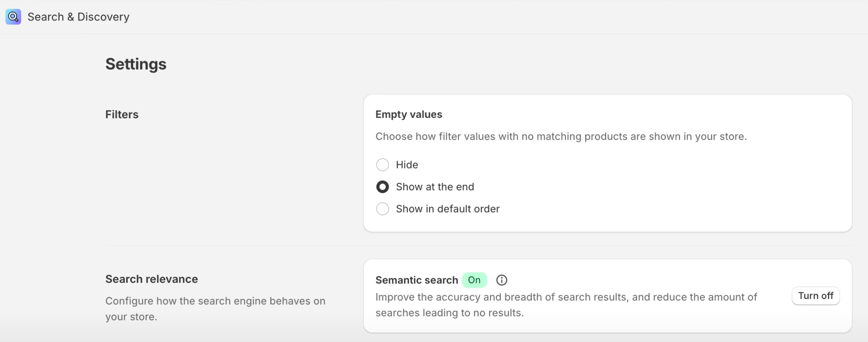Choose the Show in default order radio circle
This screenshot has height=342, width=868.
click(x=383, y=209)
